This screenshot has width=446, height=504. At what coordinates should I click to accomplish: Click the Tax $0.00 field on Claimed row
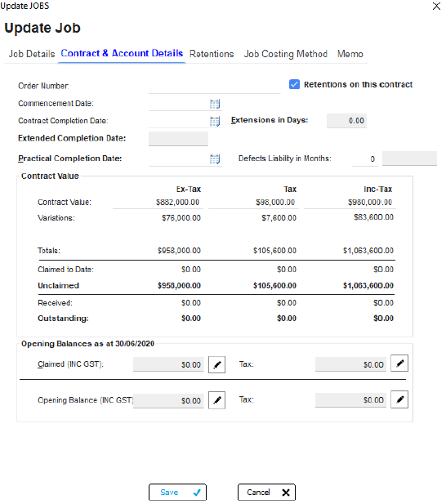tap(350, 364)
